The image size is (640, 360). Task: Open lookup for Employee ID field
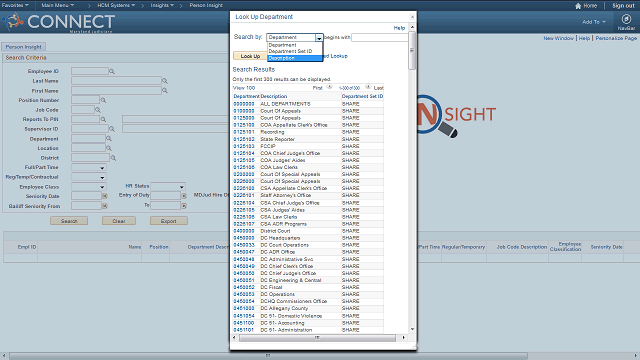click(112, 71)
